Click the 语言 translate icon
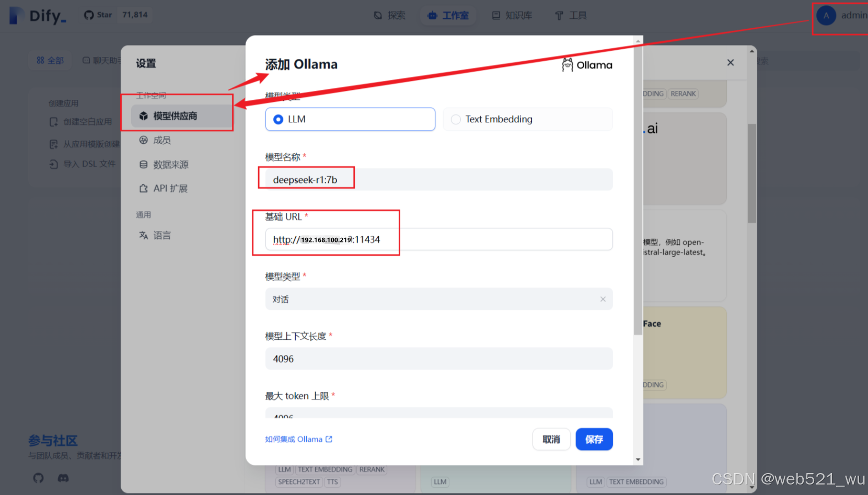The image size is (868, 495). pos(144,235)
